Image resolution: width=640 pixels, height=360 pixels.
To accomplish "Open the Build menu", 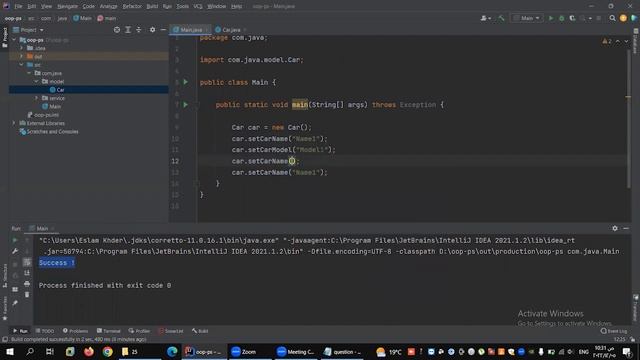I will click(152, 6).
